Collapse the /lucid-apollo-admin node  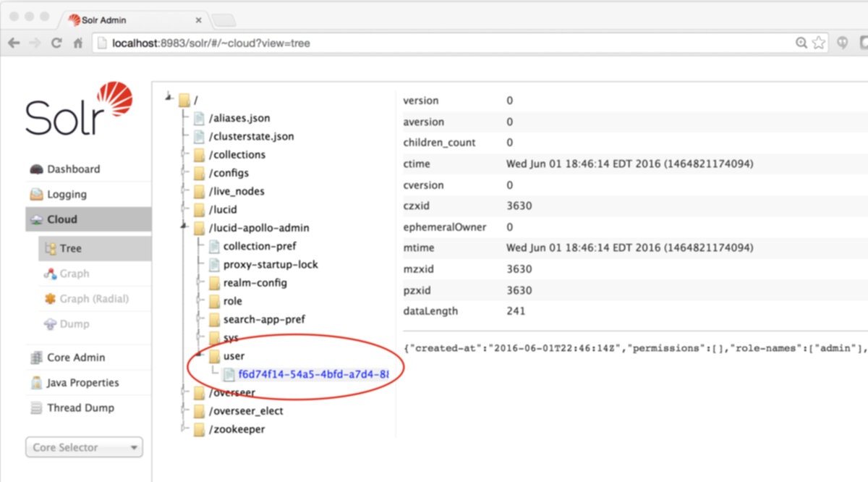pos(184,227)
